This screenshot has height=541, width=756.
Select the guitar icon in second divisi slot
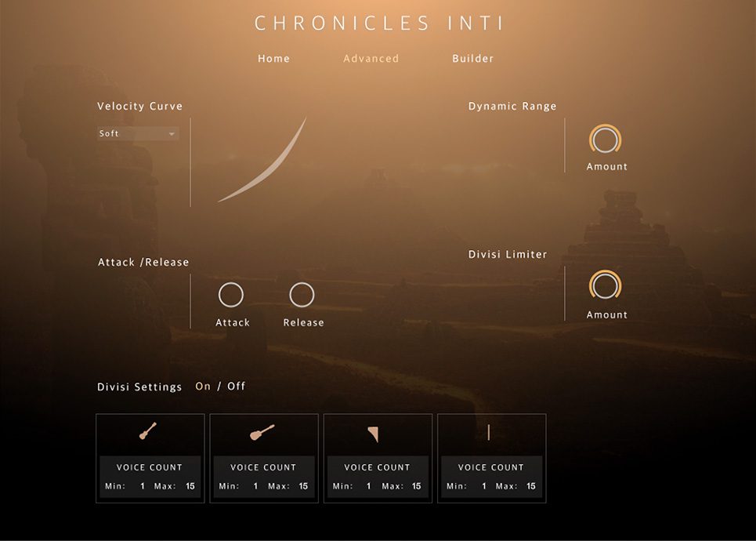pos(264,432)
